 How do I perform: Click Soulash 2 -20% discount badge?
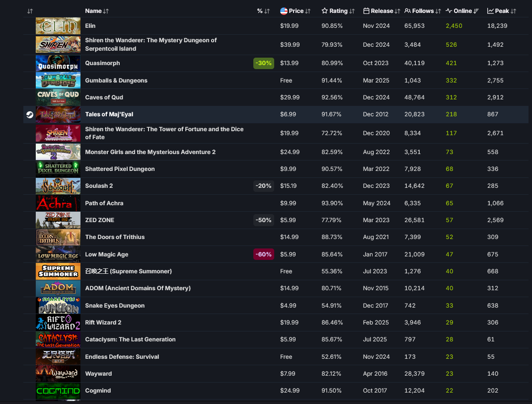click(x=264, y=186)
